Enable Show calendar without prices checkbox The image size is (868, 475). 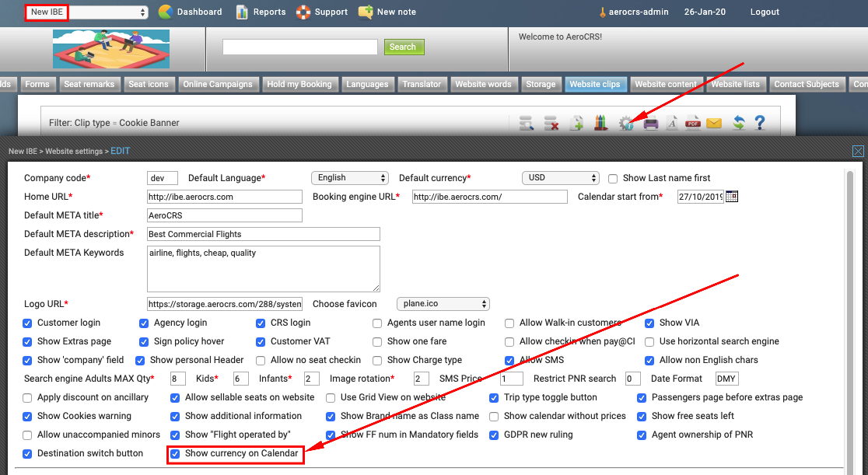tap(494, 417)
